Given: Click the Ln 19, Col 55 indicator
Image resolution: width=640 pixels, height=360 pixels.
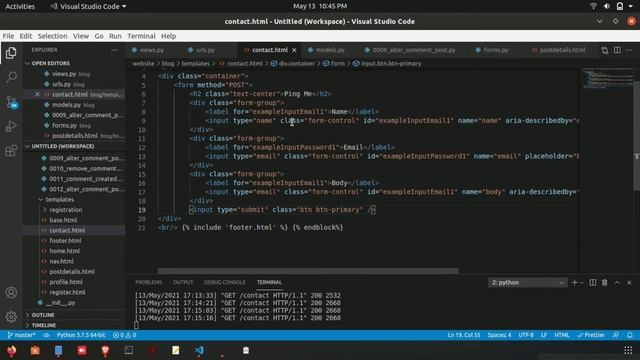Looking at the screenshot, I should (464, 335).
